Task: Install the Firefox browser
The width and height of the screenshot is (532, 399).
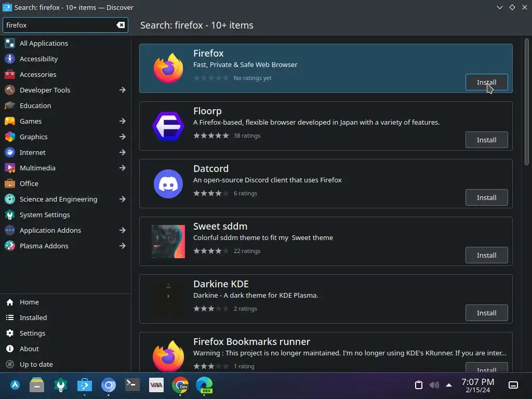Action: (486, 82)
